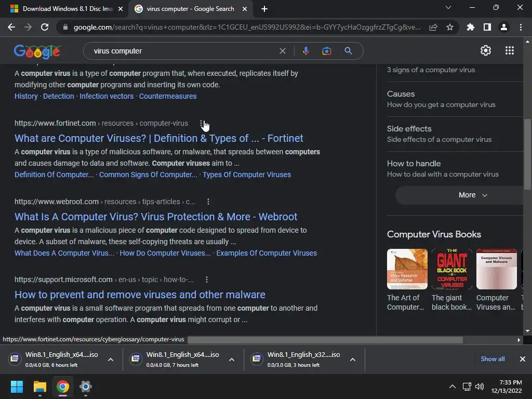Open Infection vectors sitelink
This screenshot has width=532, height=399.
(x=107, y=96)
